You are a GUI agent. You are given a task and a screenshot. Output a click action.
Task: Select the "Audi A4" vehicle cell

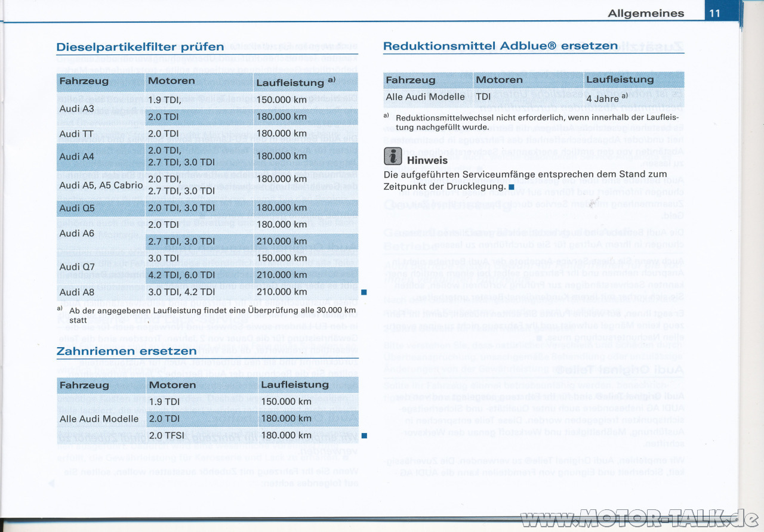point(77,156)
